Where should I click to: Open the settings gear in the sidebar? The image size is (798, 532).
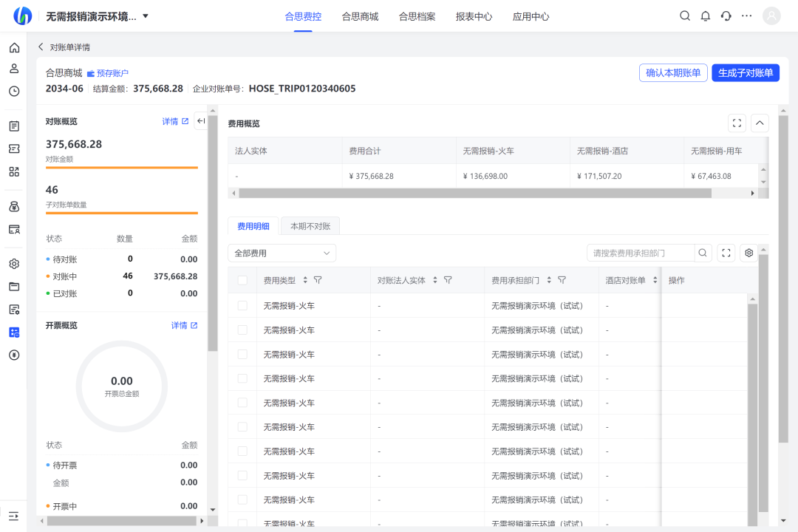click(14, 264)
